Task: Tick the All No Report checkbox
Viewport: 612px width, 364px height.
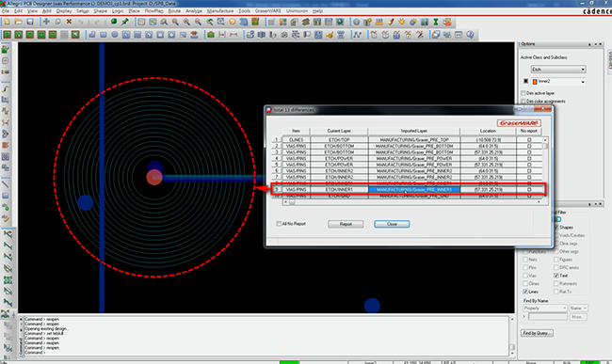Action: pyautogui.click(x=279, y=224)
